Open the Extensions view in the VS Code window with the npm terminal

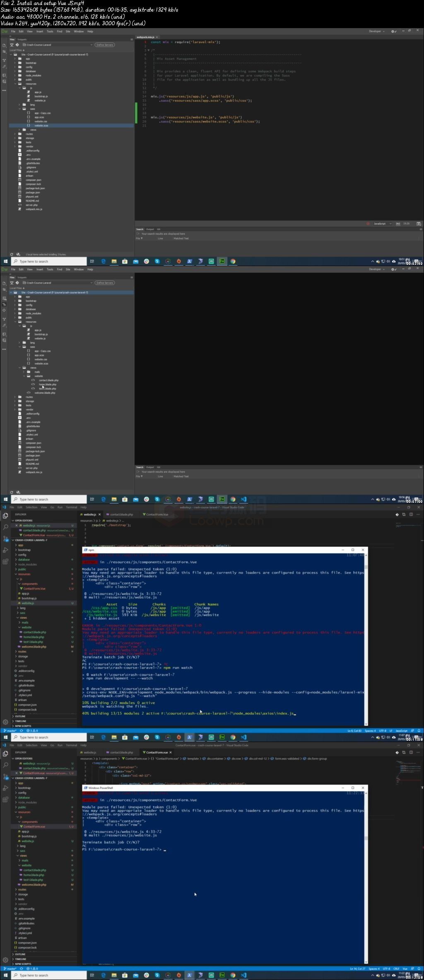(5, 562)
